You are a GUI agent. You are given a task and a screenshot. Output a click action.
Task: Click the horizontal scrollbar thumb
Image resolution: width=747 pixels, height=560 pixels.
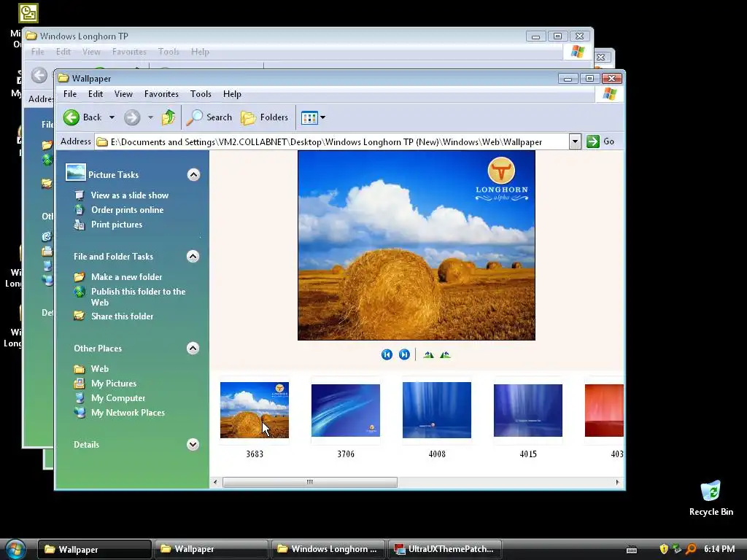coord(310,482)
